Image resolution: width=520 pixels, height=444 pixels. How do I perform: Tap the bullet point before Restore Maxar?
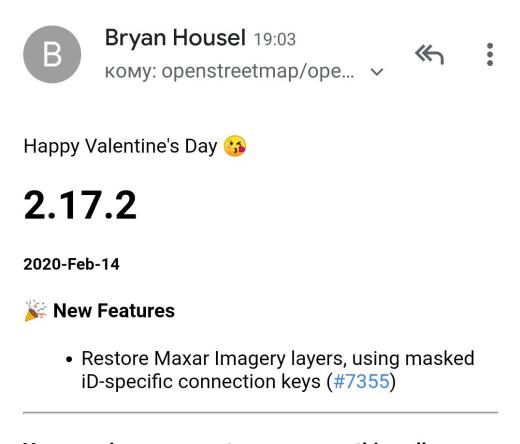point(69,360)
